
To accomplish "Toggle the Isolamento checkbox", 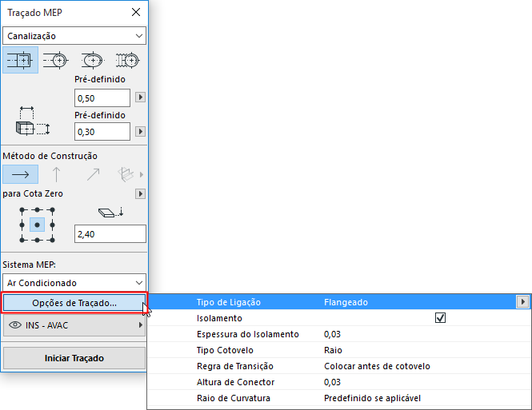I will point(440,318).
